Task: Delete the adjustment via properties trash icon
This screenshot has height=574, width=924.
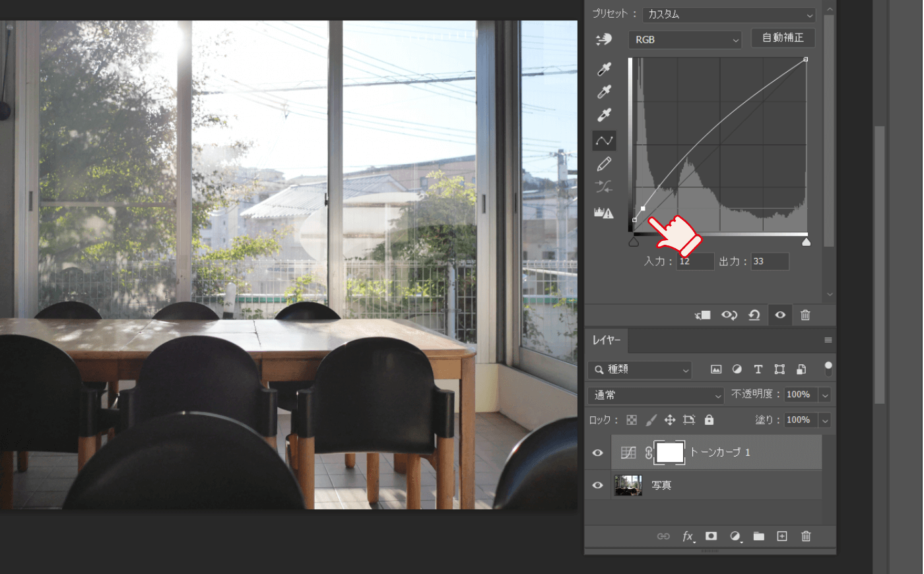Action: click(805, 315)
